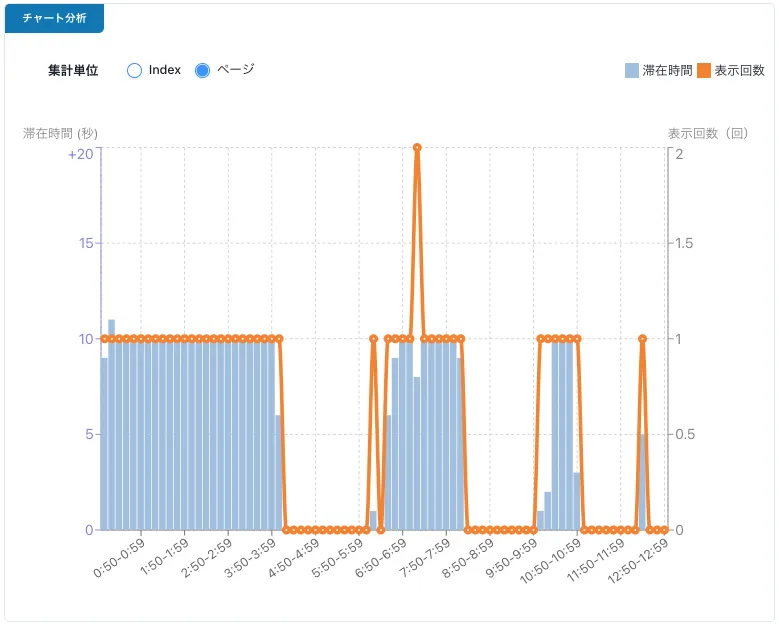Click the orange peak point at value 2
The image size is (779, 624).
(x=417, y=148)
